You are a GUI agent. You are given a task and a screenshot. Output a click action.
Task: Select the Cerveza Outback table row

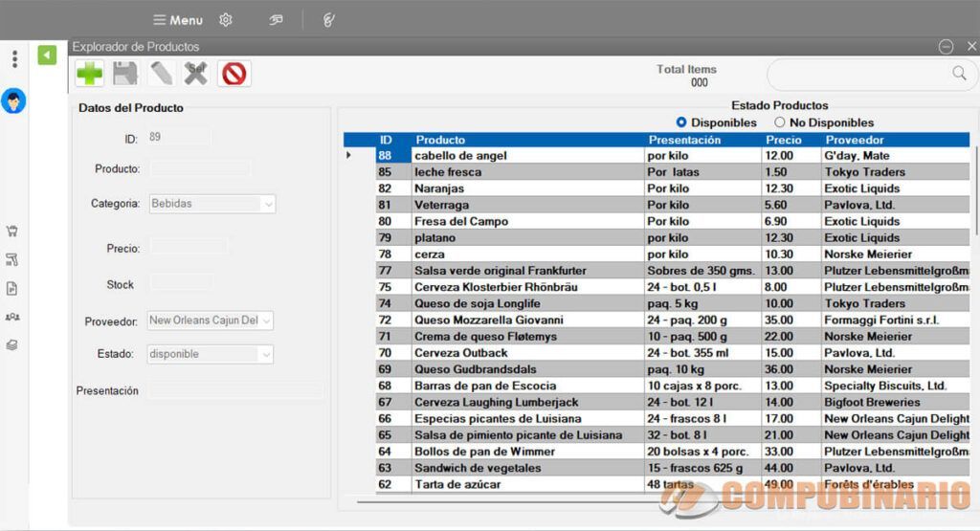673,353
